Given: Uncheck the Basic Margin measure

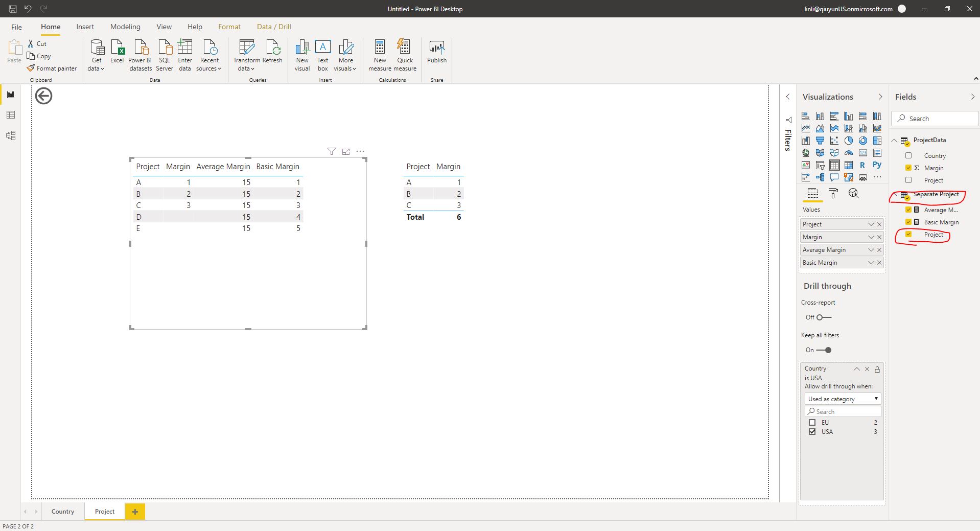Looking at the screenshot, I should [x=908, y=222].
